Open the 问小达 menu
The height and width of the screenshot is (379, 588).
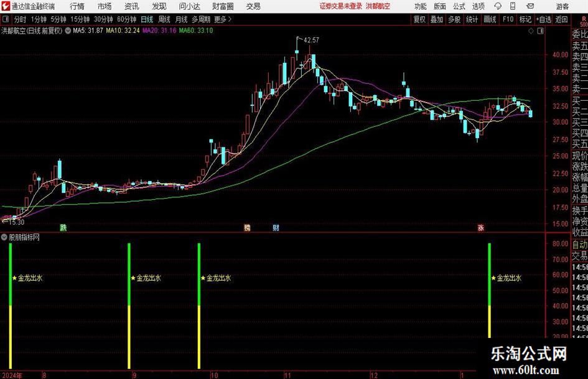click(189, 6)
